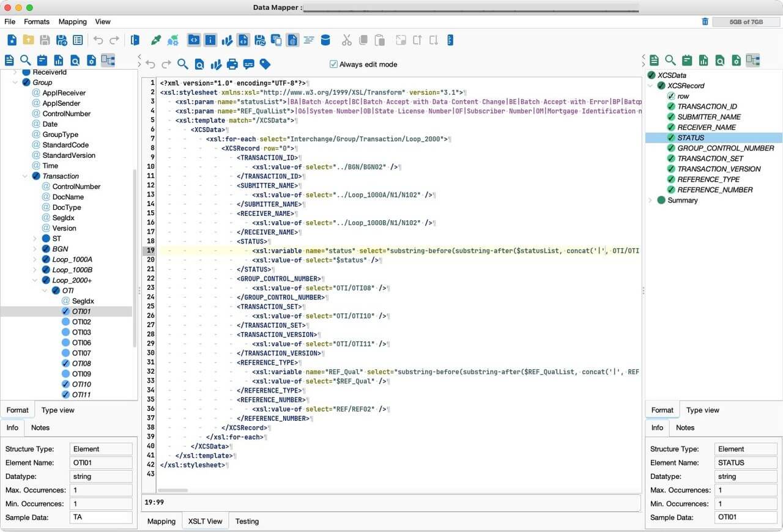The width and height of the screenshot is (783, 532).
Task: Select OTI08 in the source tree
Action: [81, 363]
